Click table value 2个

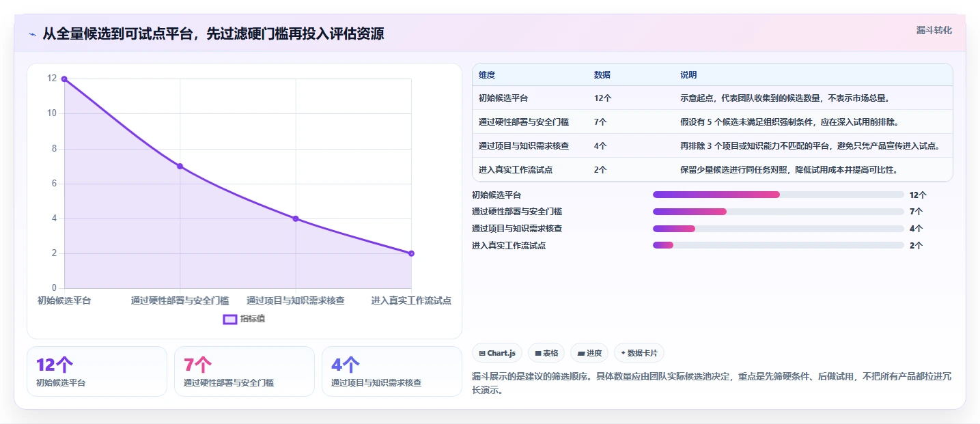click(x=600, y=169)
